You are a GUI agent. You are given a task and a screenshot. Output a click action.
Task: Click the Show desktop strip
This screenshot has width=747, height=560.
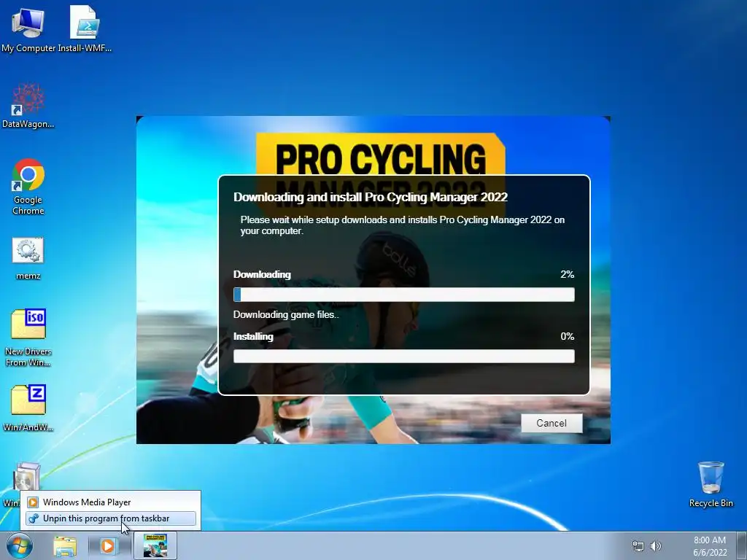click(x=742, y=545)
